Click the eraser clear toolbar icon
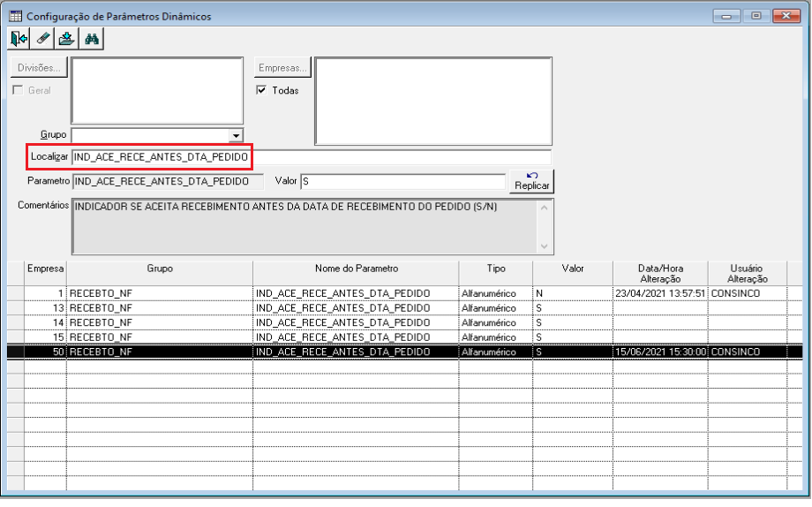The image size is (812, 507). pos(43,39)
